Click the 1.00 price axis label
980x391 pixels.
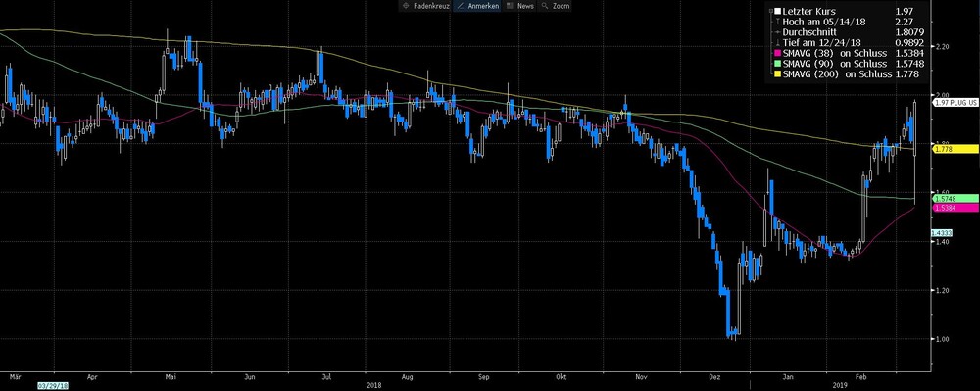[x=943, y=339]
